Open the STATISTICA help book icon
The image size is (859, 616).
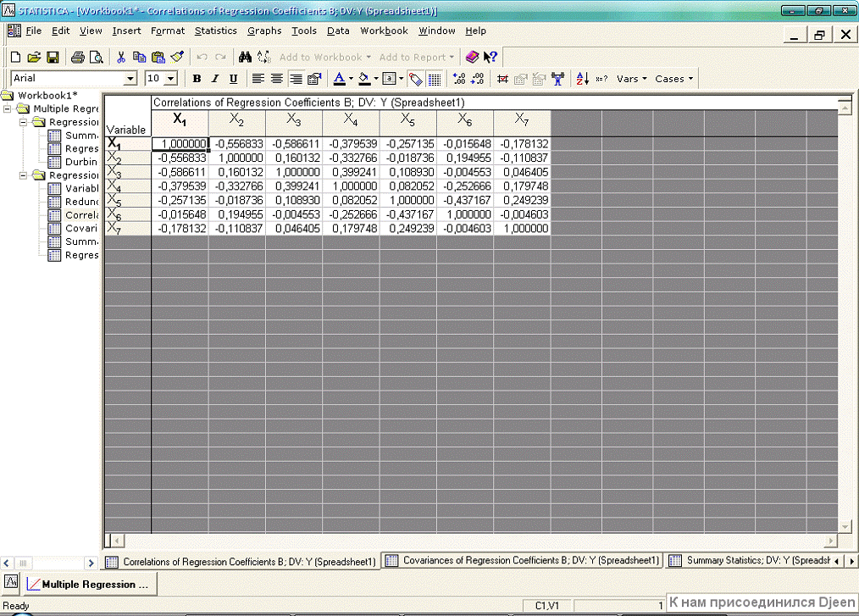coord(472,57)
